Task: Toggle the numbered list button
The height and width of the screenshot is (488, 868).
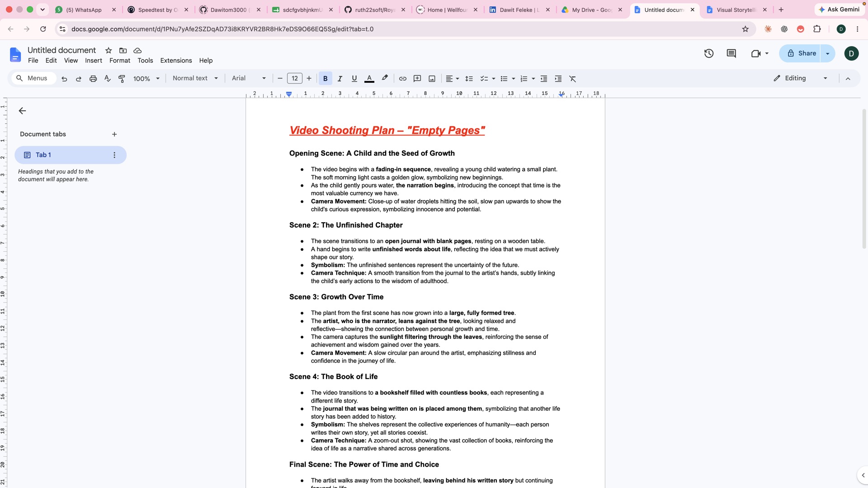Action: (524, 79)
